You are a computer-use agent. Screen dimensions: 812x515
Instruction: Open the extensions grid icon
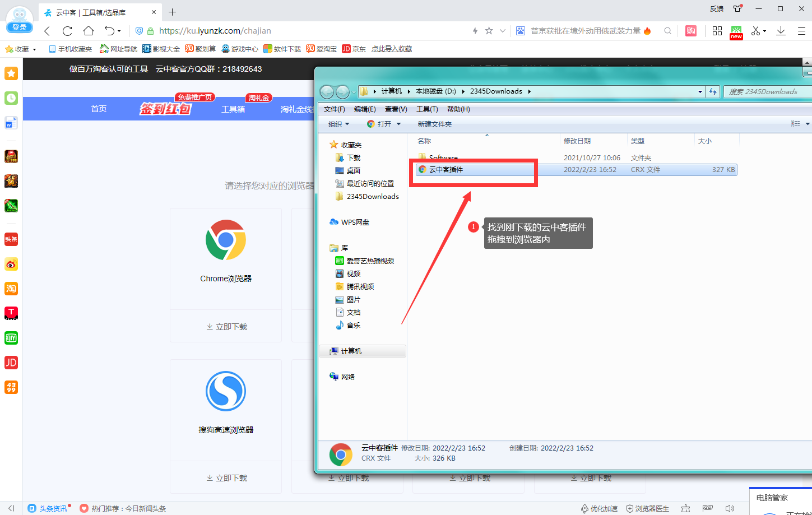coord(717,31)
